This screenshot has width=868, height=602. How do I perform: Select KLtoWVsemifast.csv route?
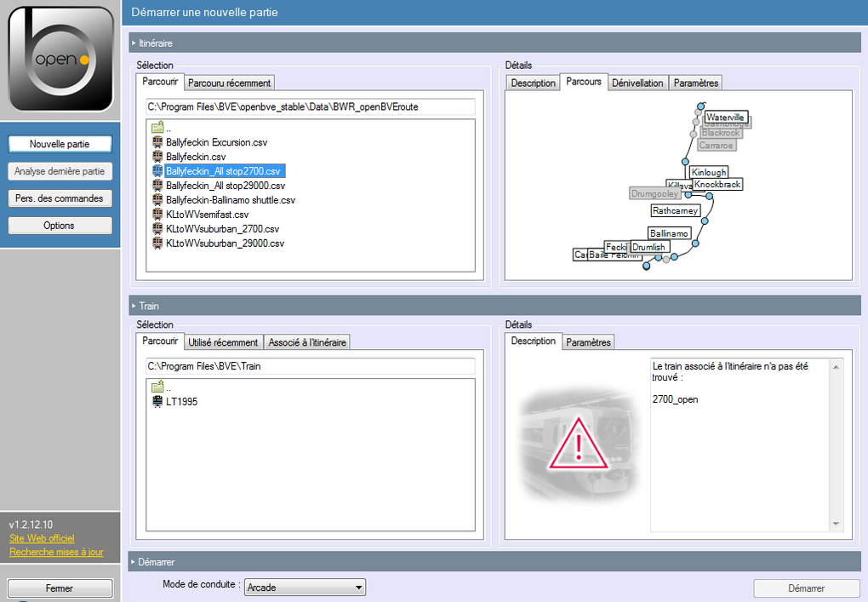tap(207, 215)
